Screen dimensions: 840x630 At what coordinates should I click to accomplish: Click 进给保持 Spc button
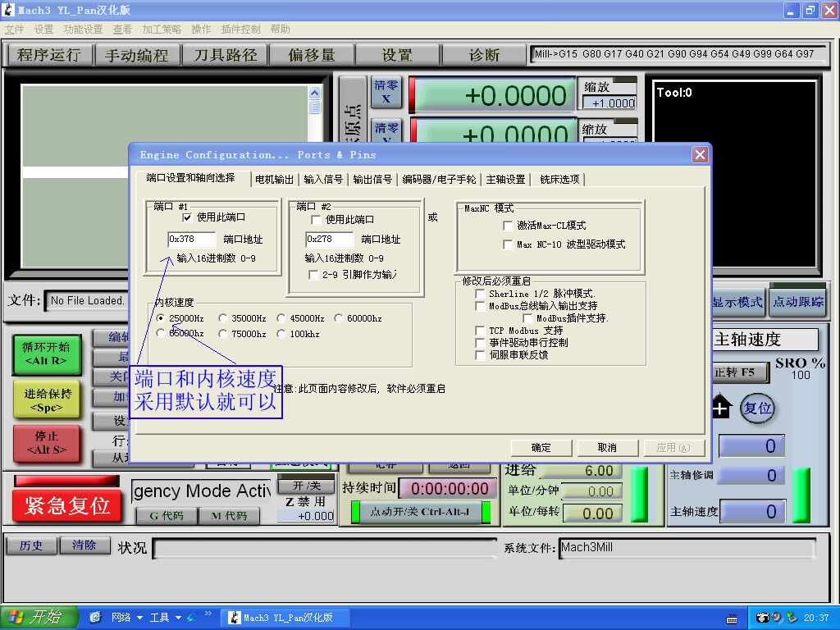[46, 400]
